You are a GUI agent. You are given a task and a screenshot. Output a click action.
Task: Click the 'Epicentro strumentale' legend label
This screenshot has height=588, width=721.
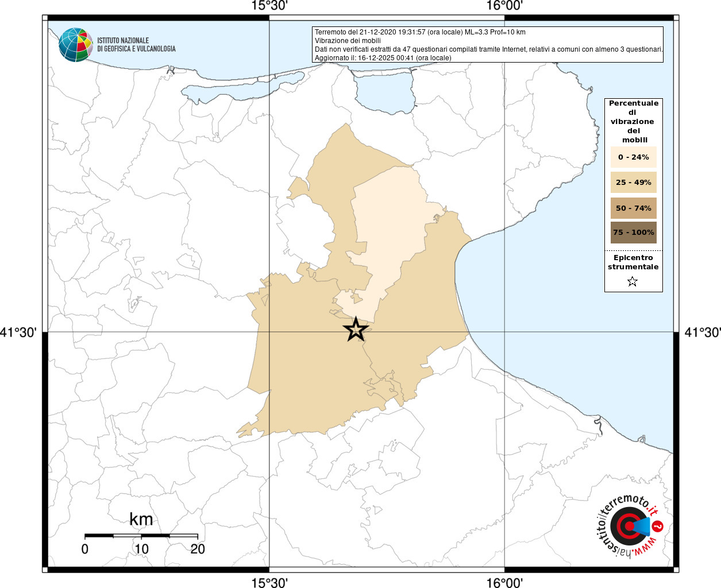click(x=633, y=262)
